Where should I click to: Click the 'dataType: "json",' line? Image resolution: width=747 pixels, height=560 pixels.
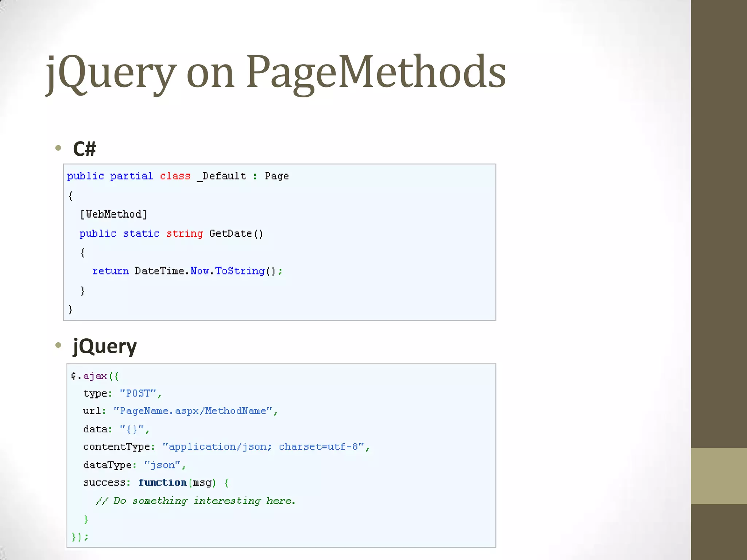135,465
